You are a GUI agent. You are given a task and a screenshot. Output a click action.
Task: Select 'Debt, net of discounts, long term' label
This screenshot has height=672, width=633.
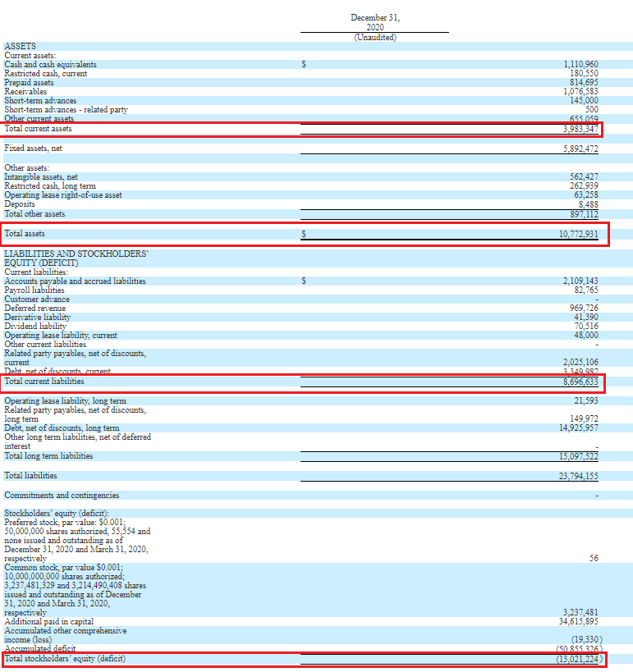point(62,427)
